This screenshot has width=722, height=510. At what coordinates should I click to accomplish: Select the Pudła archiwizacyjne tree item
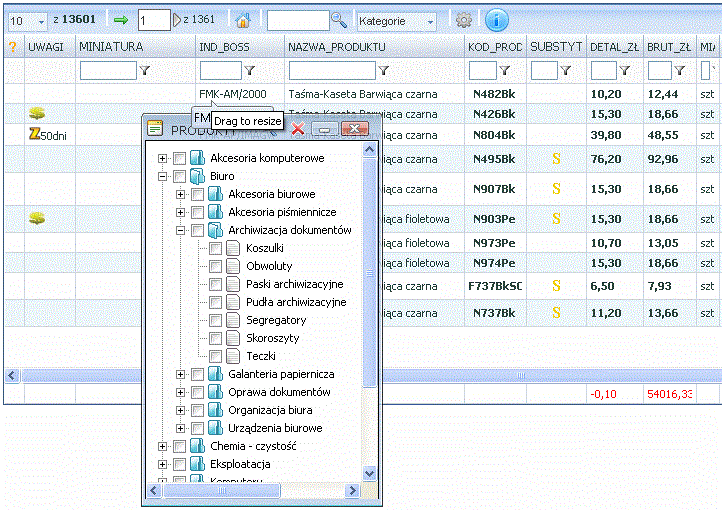(x=296, y=302)
